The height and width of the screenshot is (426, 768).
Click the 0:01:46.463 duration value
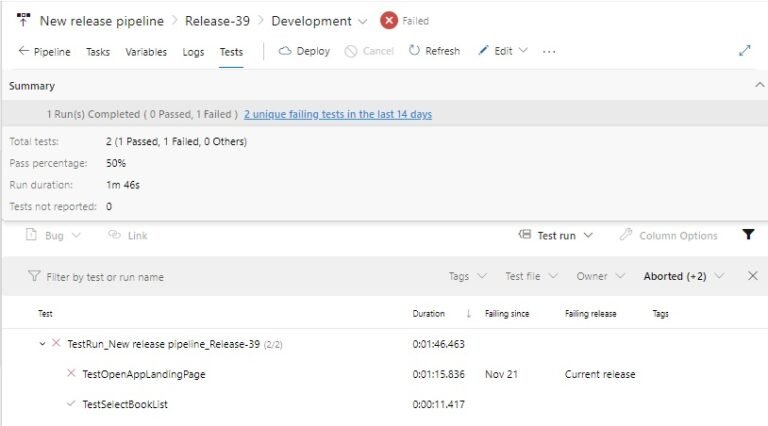point(438,344)
